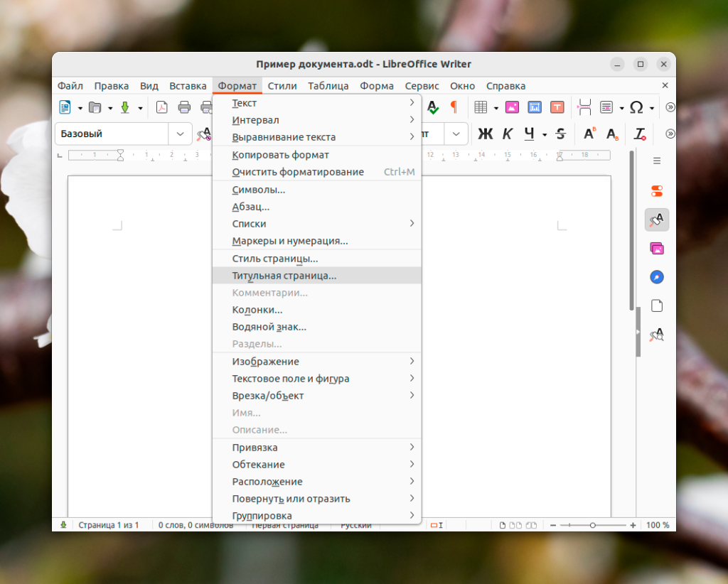Choose Титульная страница… from the Format menu

tap(316, 276)
